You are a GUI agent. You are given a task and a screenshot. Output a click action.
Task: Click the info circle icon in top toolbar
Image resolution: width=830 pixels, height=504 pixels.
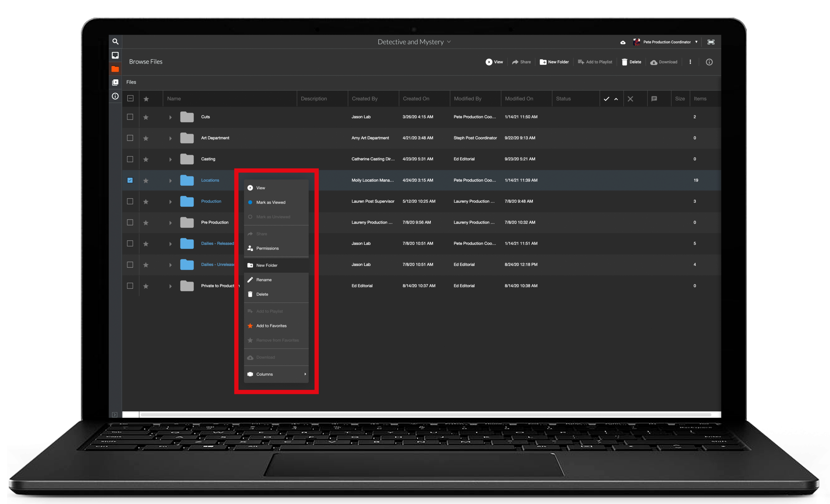tap(709, 62)
